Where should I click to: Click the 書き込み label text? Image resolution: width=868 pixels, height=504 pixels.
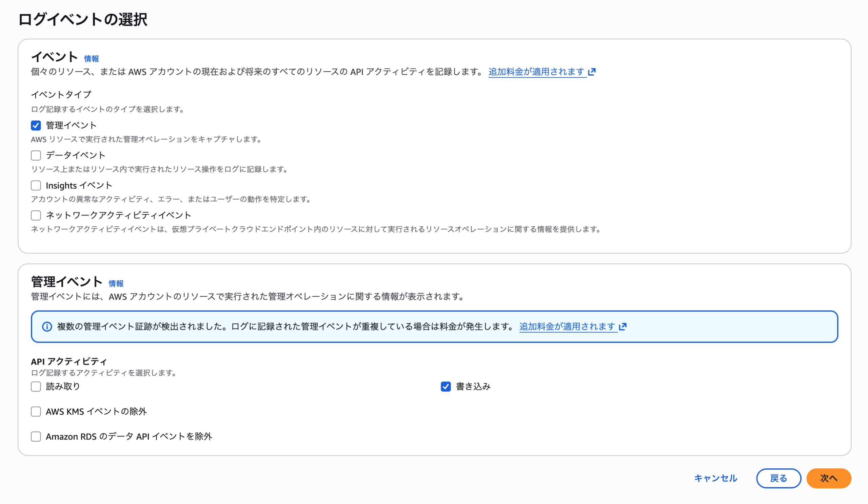tap(473, 387)
